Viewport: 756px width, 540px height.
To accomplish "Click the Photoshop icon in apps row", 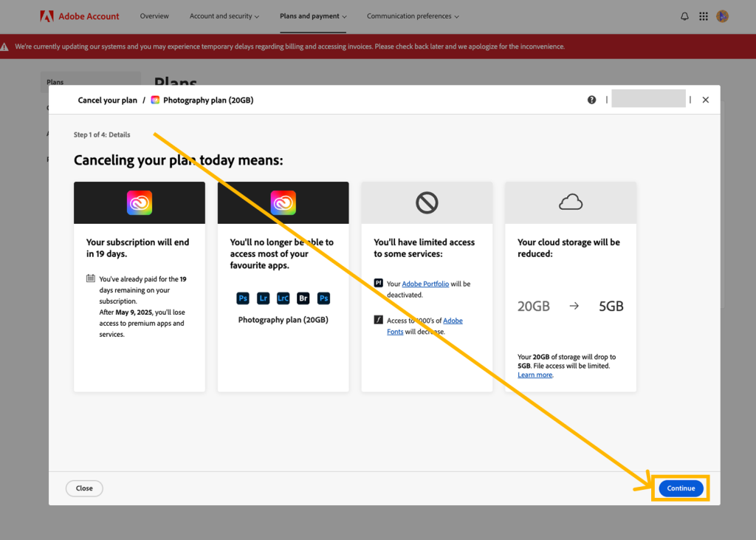I will 243,298.
